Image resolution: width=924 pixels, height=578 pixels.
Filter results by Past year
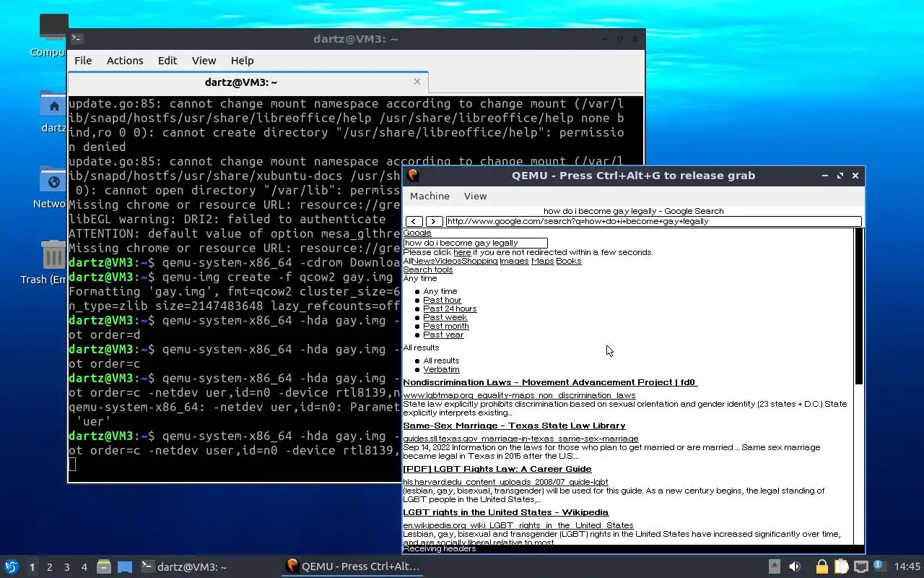click(x=443, y=335)
